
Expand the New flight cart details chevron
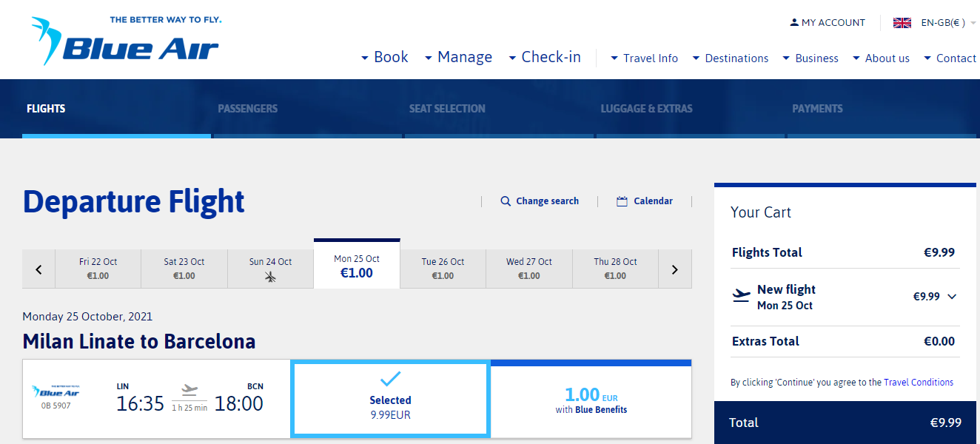pyautogui.click(x=952, y=297)
